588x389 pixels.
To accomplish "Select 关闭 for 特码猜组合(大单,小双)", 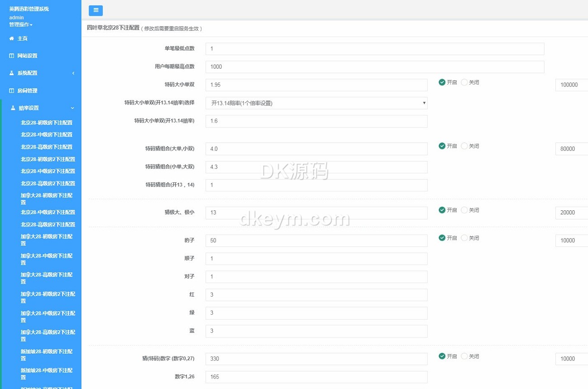I will [464, 146].
